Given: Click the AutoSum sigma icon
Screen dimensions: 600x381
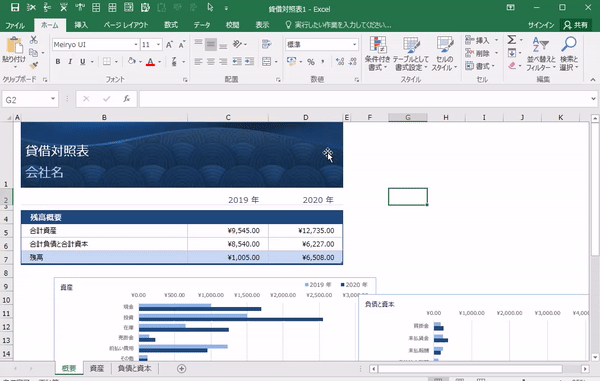Looking at the screenshot, I should tap(512, 40).
